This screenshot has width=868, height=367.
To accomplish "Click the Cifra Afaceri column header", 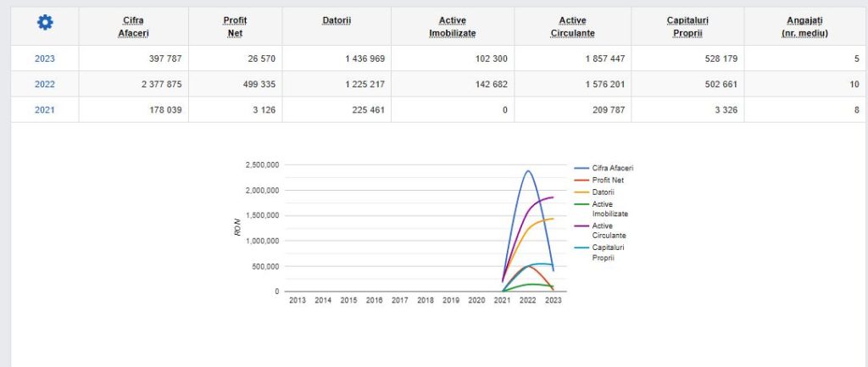I will pos(133,26).
